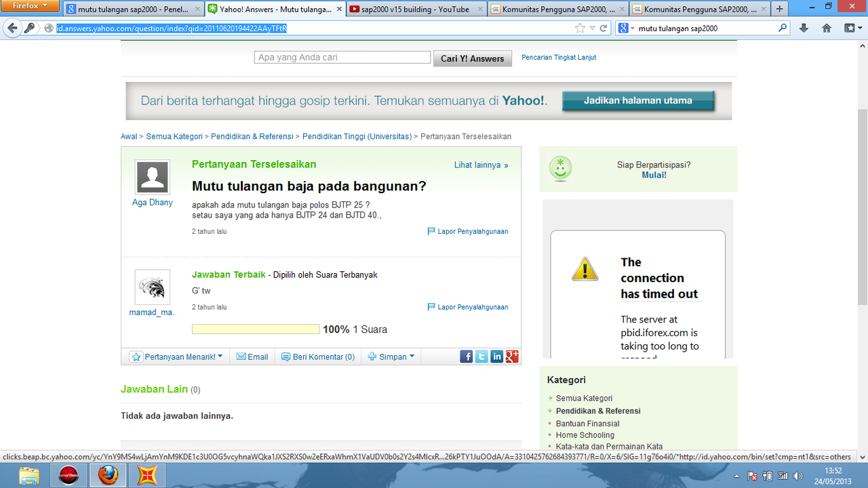Screen dimensions: 868x488
Task: Share the question on Facebook
Action: point(466,357)
